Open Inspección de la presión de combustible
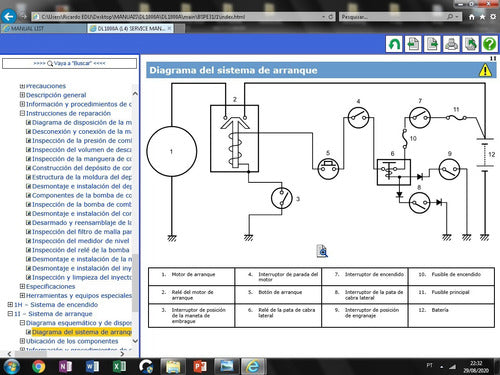The width and height of the screenshot is (500, 375). (x=82, y=141)
